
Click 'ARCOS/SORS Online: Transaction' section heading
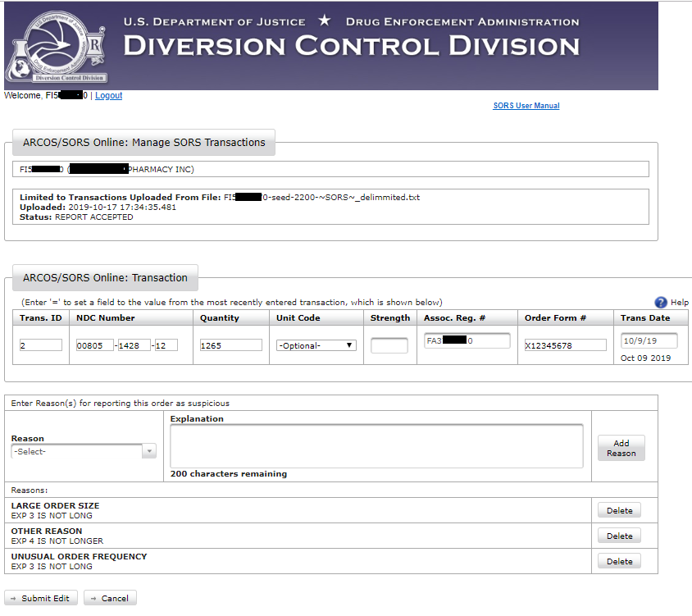[x=105, y=278]
